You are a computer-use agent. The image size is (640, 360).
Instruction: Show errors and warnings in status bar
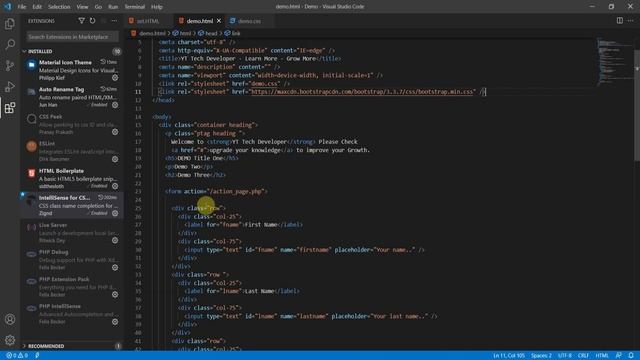click(x=17, y=356)
